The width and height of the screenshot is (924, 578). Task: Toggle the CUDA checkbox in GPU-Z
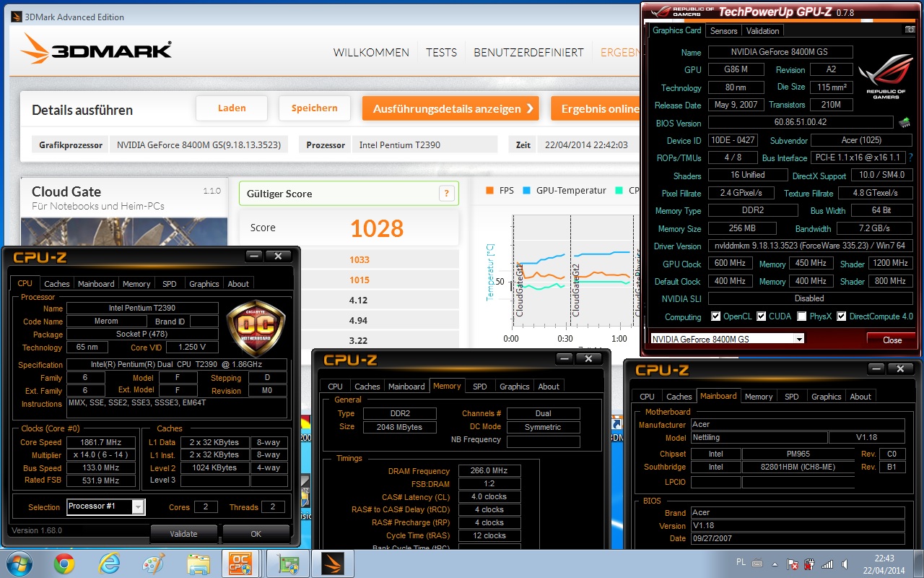761,316
